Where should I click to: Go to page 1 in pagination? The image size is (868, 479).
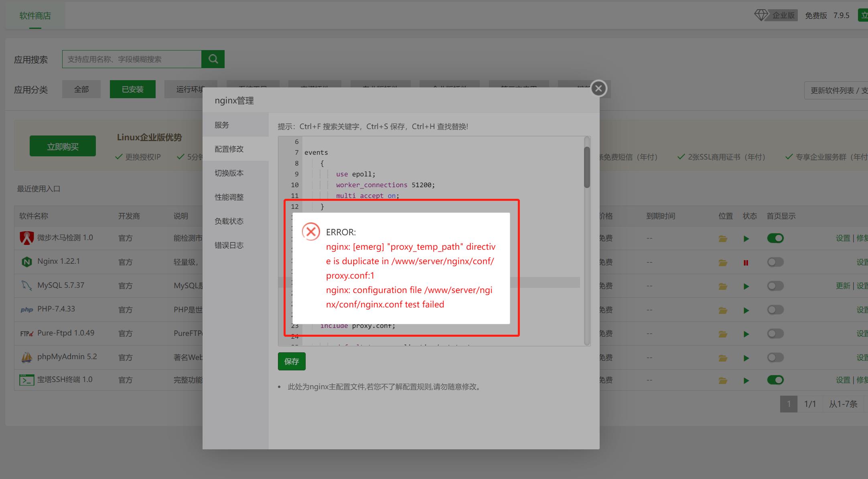(789, 404)
